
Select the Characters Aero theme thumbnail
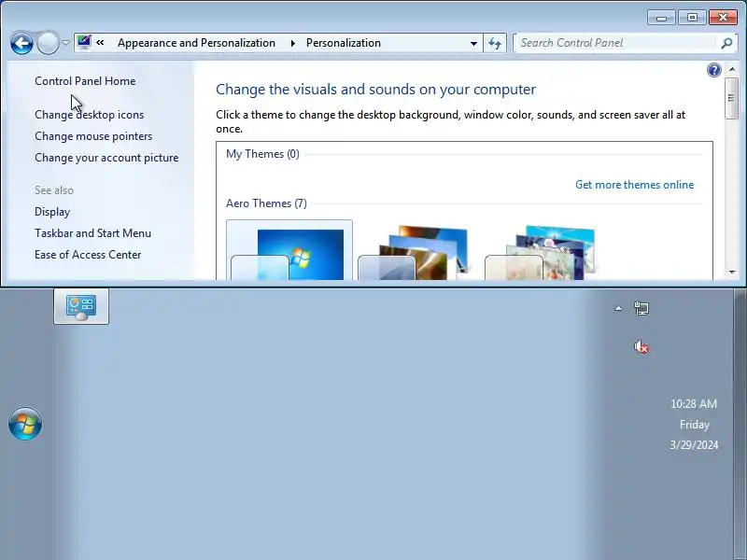(543, 251)
